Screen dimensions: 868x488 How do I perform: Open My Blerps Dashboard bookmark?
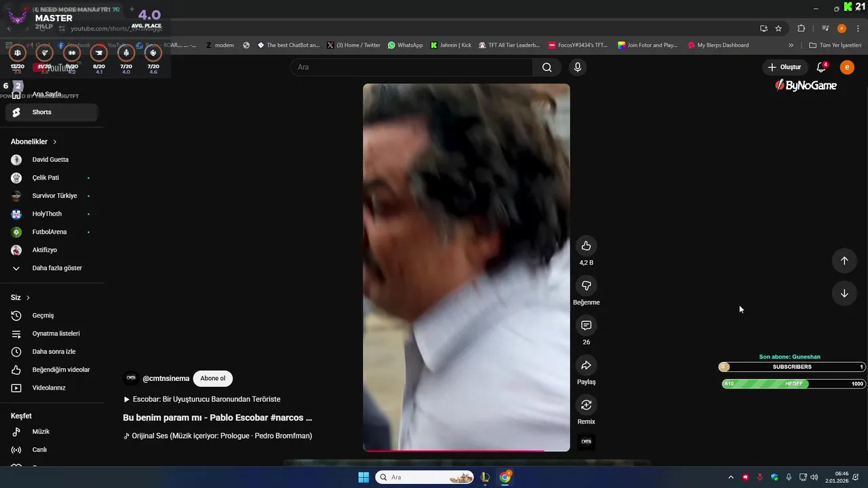(x=718, y=45)
